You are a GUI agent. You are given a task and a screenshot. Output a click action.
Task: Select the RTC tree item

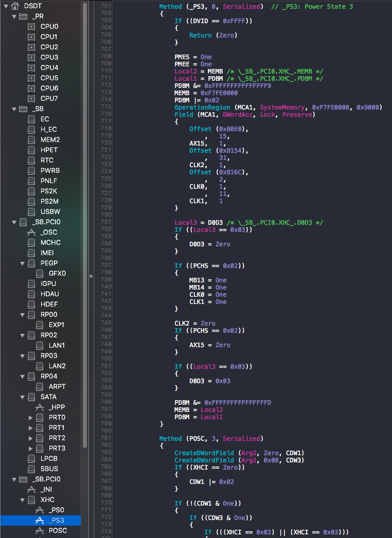click(x=47, y=160)
